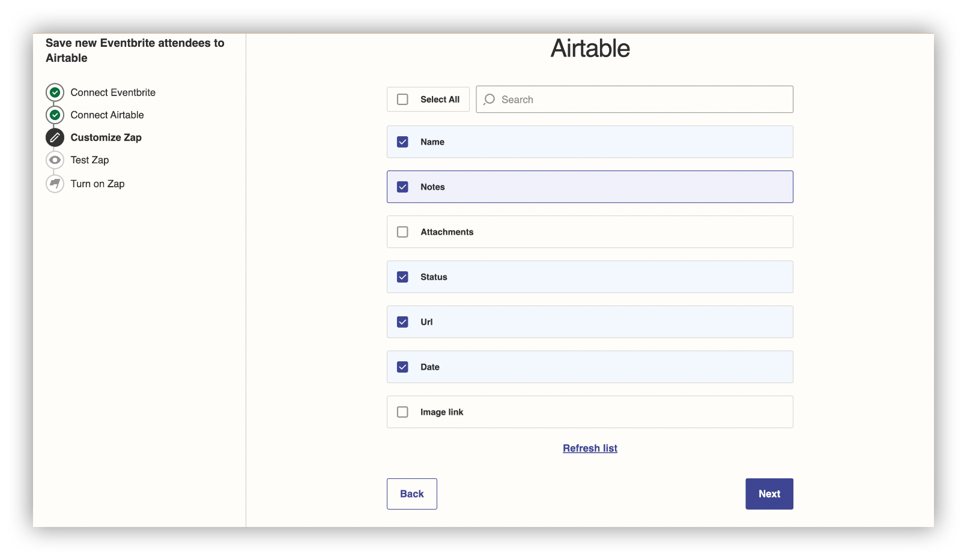Check the Image link field checkbox
Image resolution: width=967 pixels, height=560 pixels.
click(x=402, y=412)
